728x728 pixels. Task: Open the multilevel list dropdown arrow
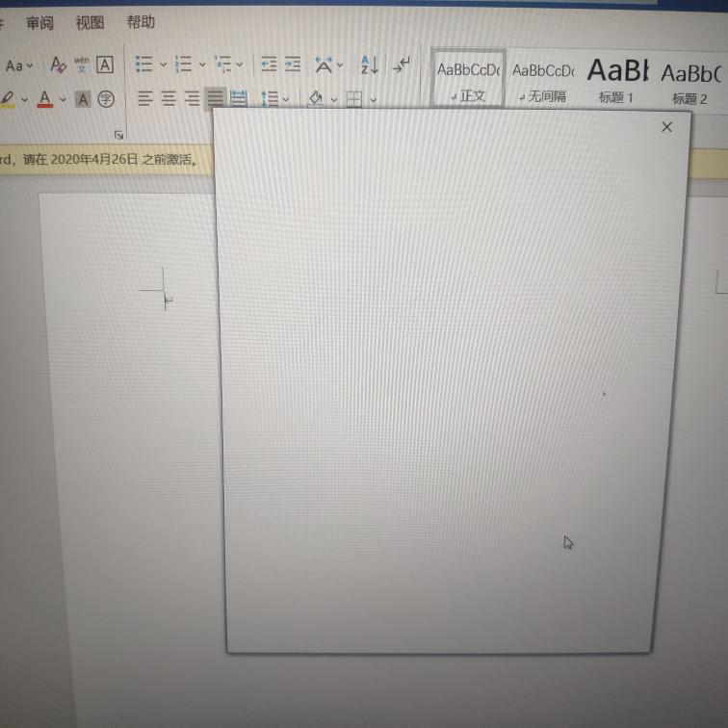click(x=240, y=65)
